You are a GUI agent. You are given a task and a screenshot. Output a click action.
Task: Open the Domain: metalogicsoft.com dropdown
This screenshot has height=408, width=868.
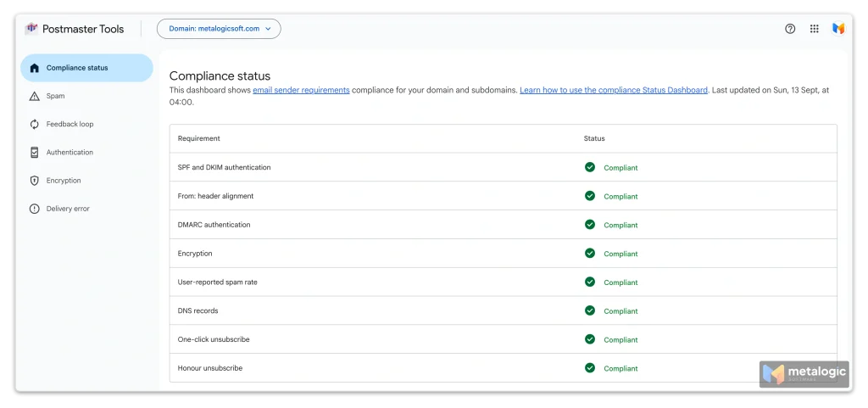pos(219,29)
